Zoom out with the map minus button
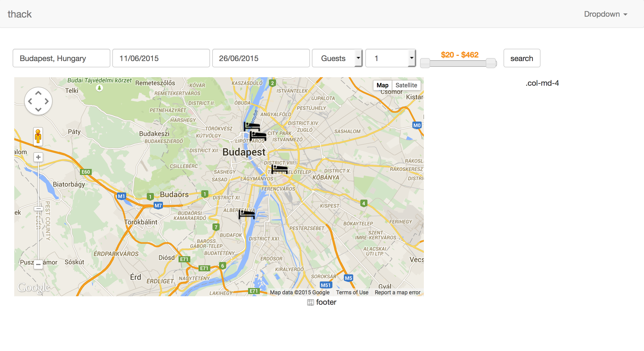The image size is (644, 351). point(38,264)
